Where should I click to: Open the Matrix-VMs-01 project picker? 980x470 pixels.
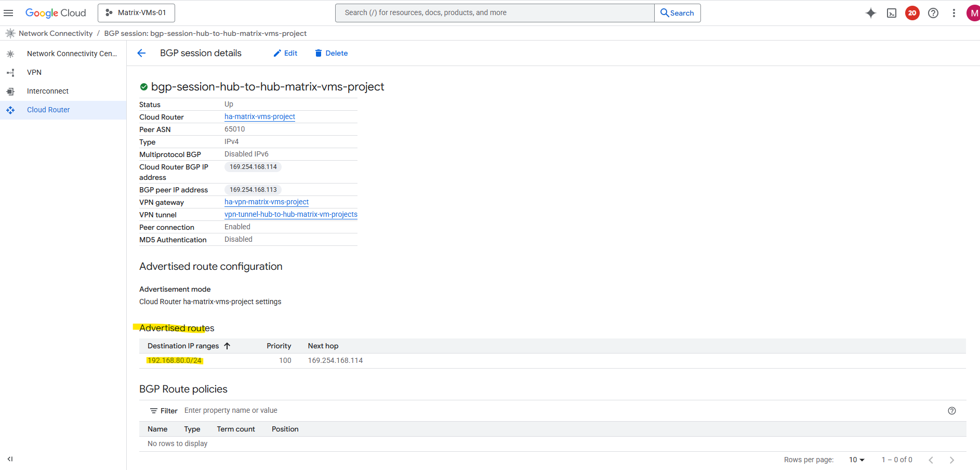pos(136,13)
